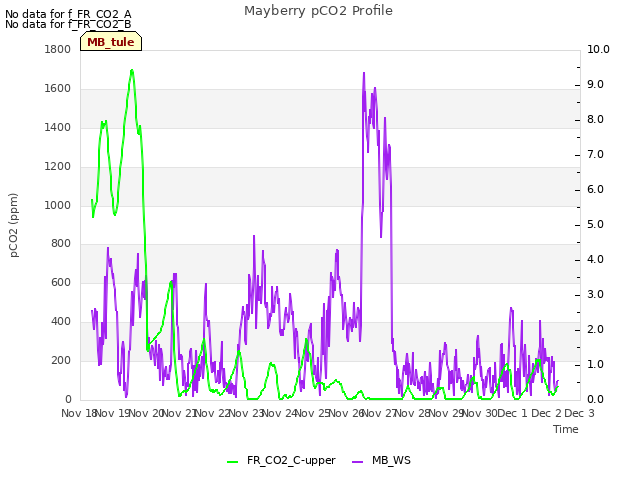Select the Mayberry pCO2 Profile title
The width and height of the screenshot is (640, 480).
pos(318,11)
